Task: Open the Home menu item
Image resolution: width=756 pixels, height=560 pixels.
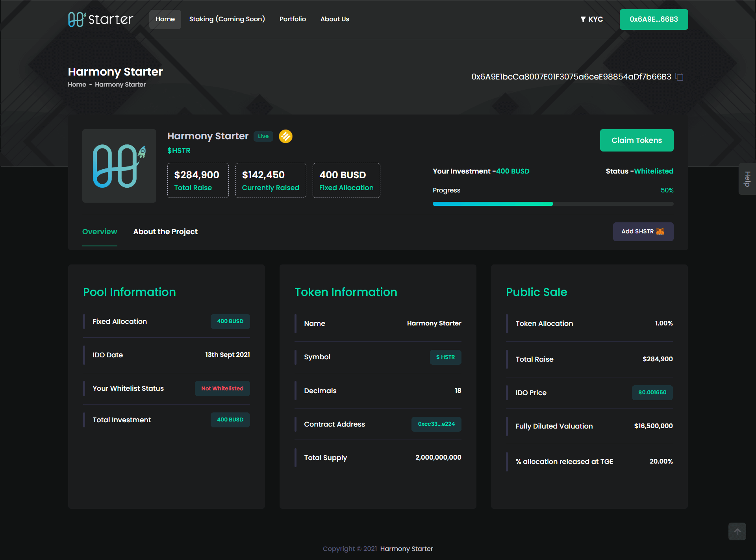Action: coord(165,19)
